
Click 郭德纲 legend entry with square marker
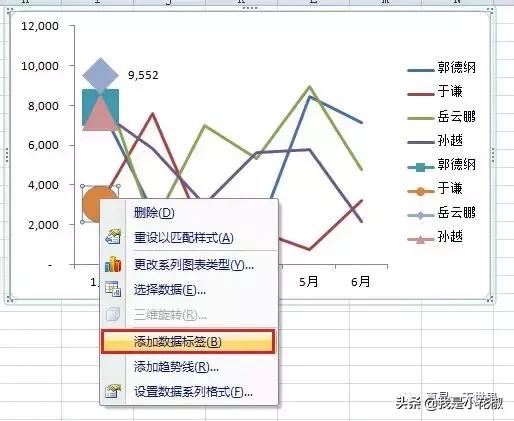pyautogui.click(x=442, y=165)
